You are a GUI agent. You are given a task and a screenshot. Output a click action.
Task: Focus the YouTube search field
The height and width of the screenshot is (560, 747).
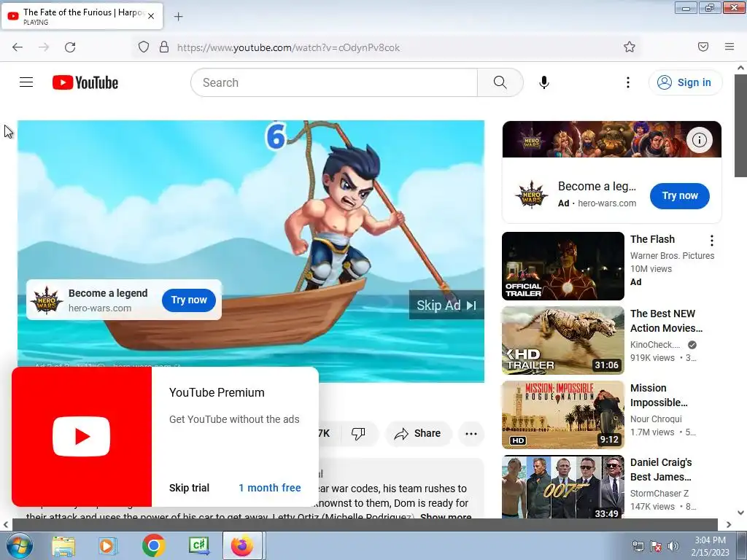tap(334, 82)
